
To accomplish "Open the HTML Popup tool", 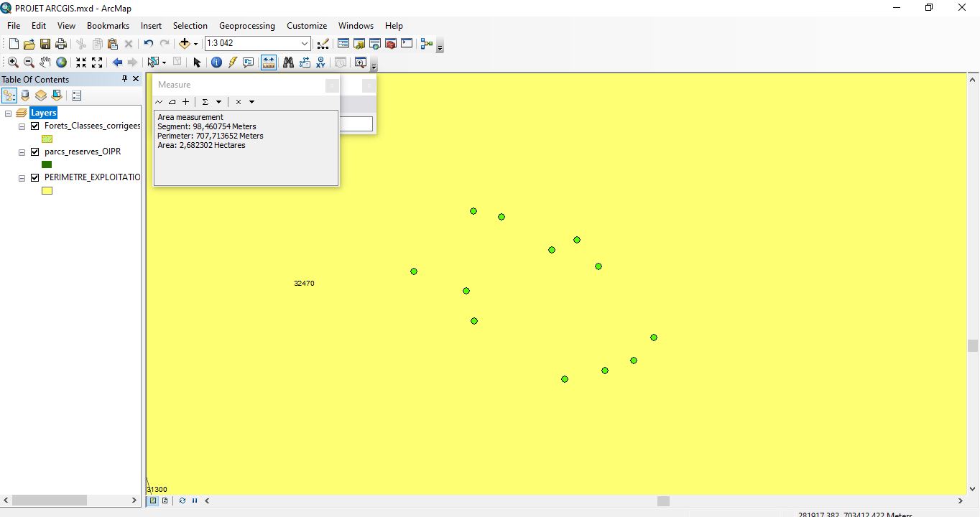I will click(x=249, y=62).
